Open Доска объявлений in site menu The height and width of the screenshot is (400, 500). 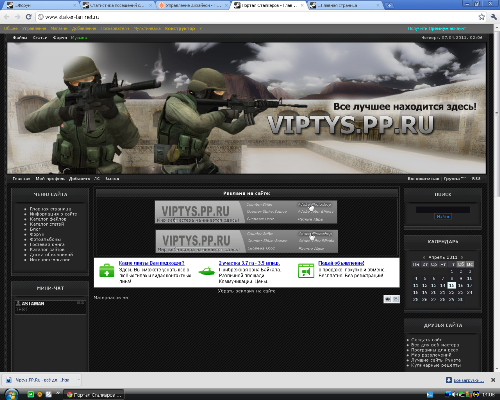click(x=51, y=255)
